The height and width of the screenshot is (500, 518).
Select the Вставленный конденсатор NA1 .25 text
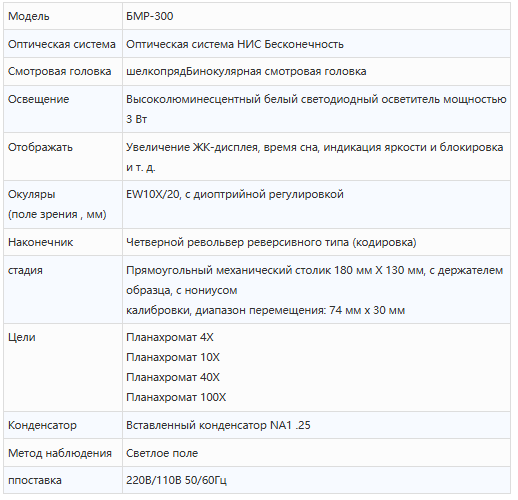pos(218,425)
